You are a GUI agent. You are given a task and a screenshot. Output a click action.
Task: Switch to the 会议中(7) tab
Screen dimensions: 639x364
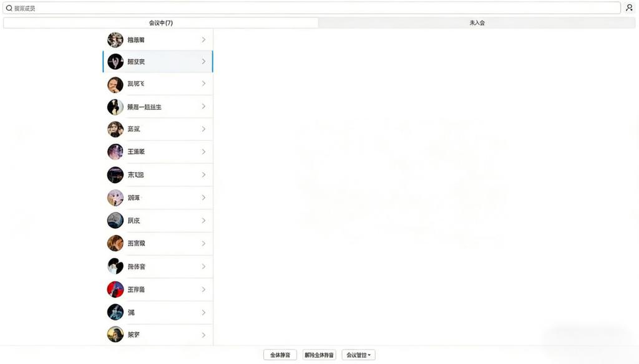(x=160, y=23)
